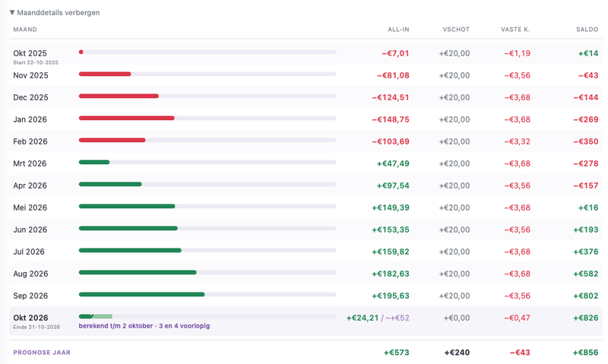Click the Sep 2026 green progress bar
608x364 pixels.
pyautogui.click(x=141, y=295)
